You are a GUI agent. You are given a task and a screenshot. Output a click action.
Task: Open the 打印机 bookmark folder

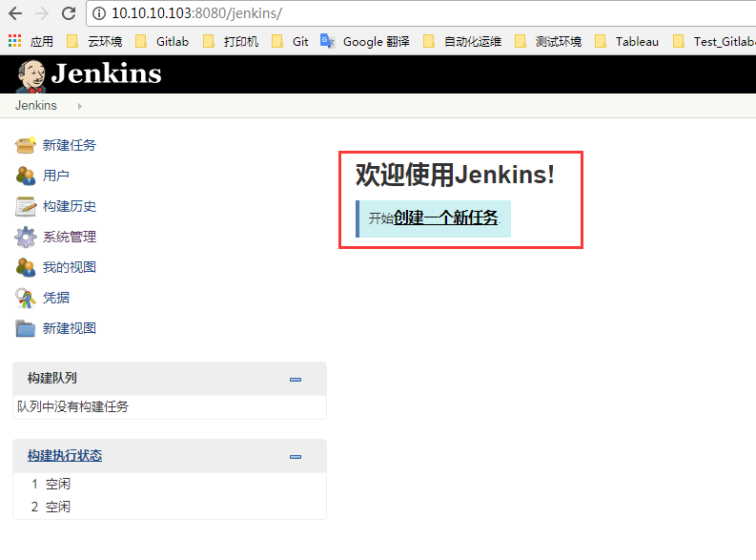231,41
